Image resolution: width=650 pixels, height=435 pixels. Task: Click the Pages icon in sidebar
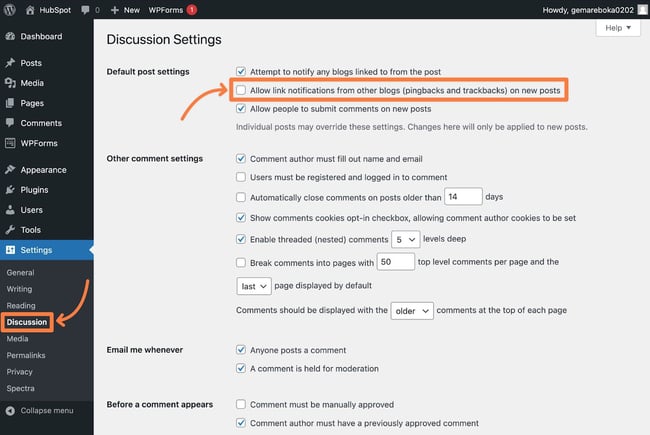[10, 103]
